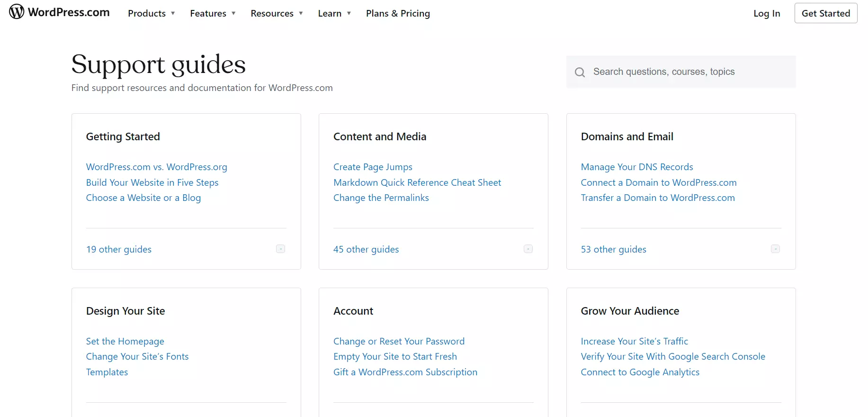
Task: Open Change Your Site's Fonts guide
Action: [x=137, y=356]
